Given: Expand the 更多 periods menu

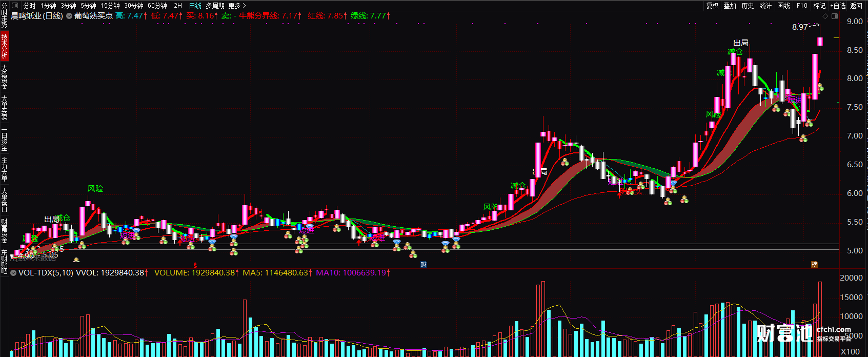Looking at the screenshot, I should click(237, 6).
